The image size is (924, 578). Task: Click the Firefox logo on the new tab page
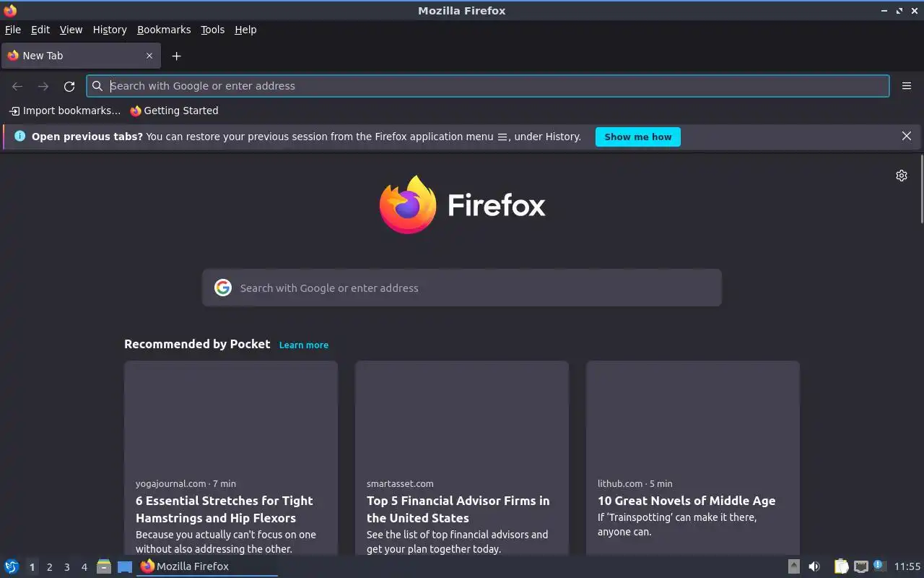pyautogui.click(x=462, y=204)
